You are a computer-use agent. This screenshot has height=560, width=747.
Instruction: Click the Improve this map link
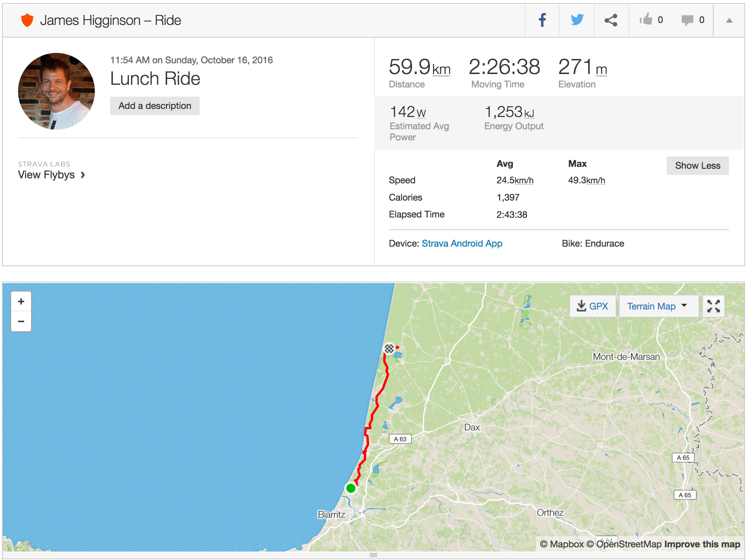click(702, 544)
